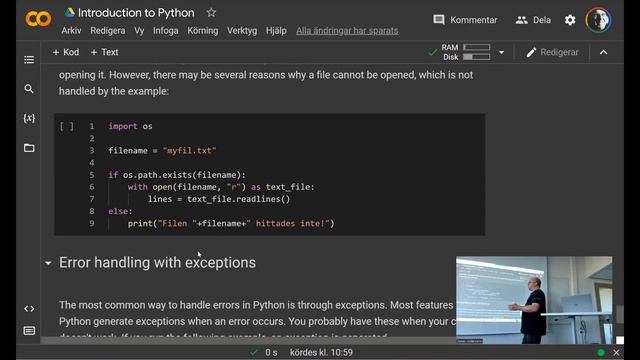Open the Infoga menu
Viewport: 640px width, 360px height.
point(166,31)
